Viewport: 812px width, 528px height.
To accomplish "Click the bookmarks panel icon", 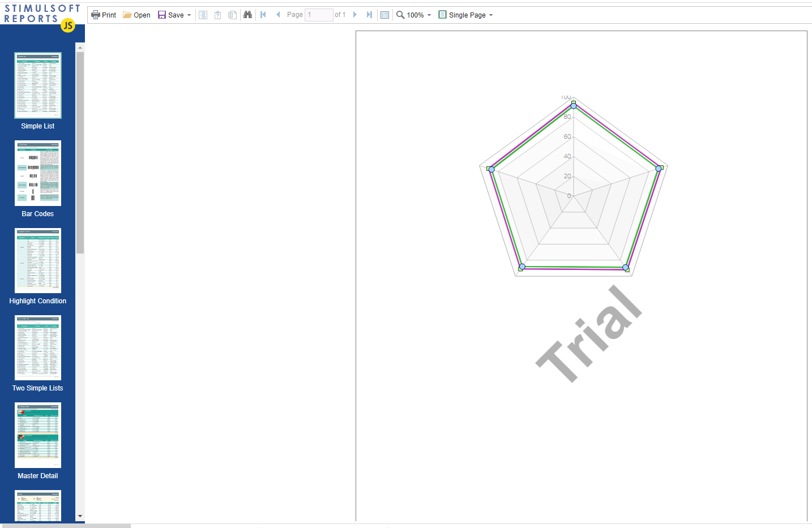I will point(203,15).
